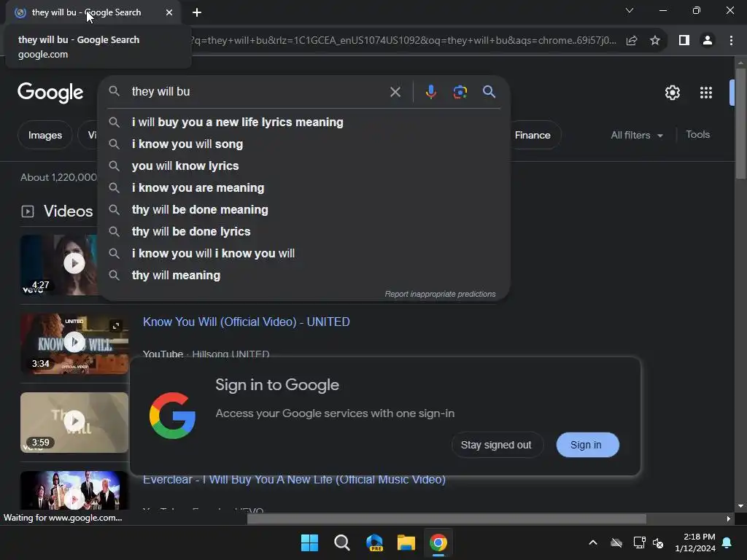
Task: Click the search icon left of 'they will bu'
Action: pyautogui.click(x=114, y=91)
